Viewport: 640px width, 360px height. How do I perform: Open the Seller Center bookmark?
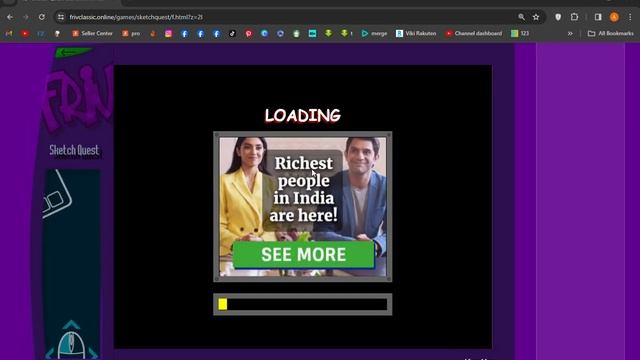click(92, 33)
